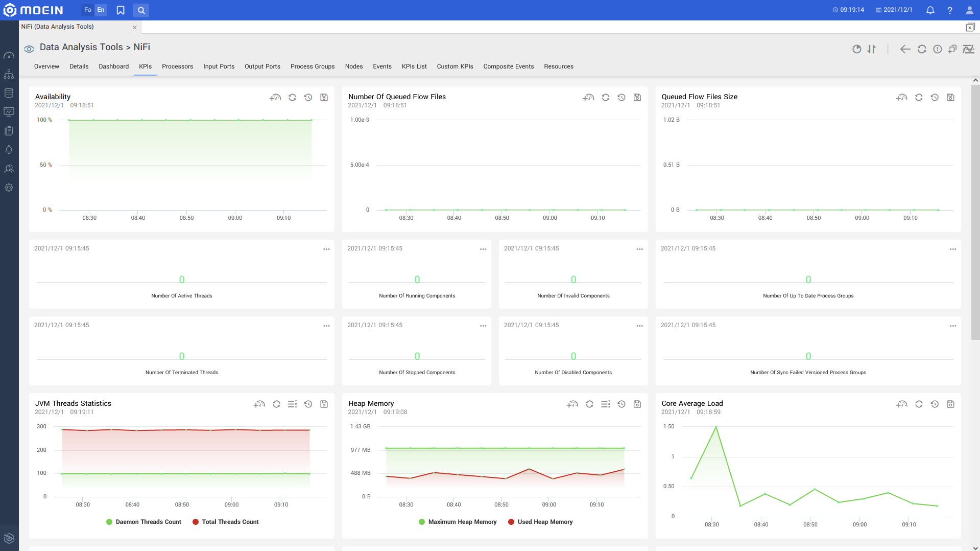
Task: Open the monitor chart sidebar icon
Action: [9, 112]
